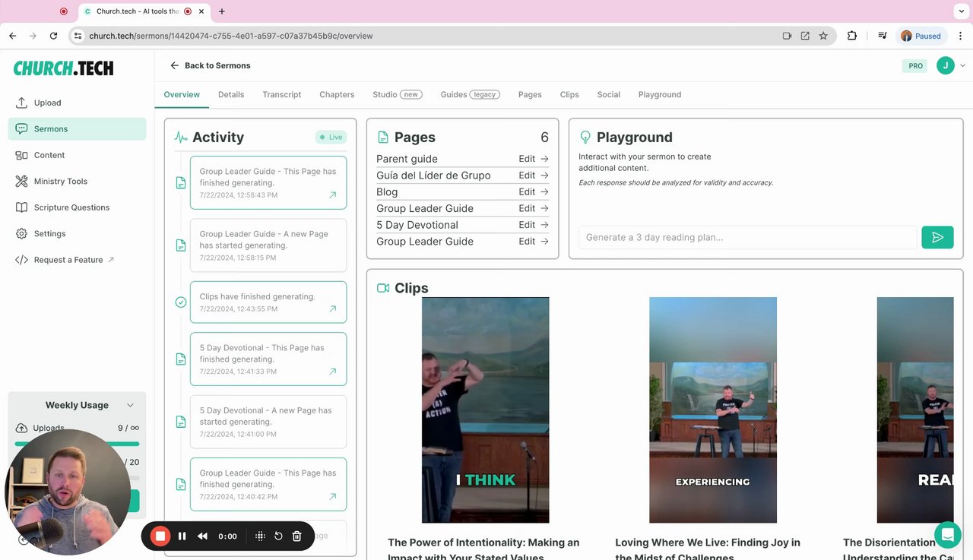
Task: Open the J user avatar menu
Action: point(945,65)
